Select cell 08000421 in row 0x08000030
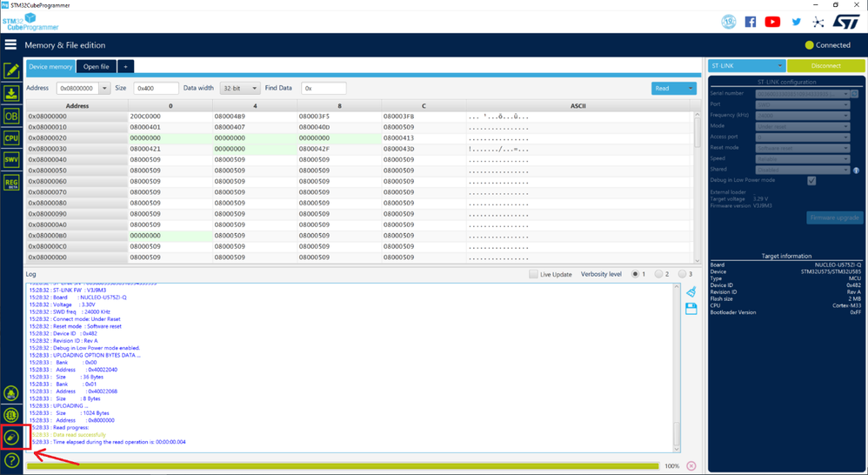This screenshot has width=868, height=475. click(x=170, y=149)
